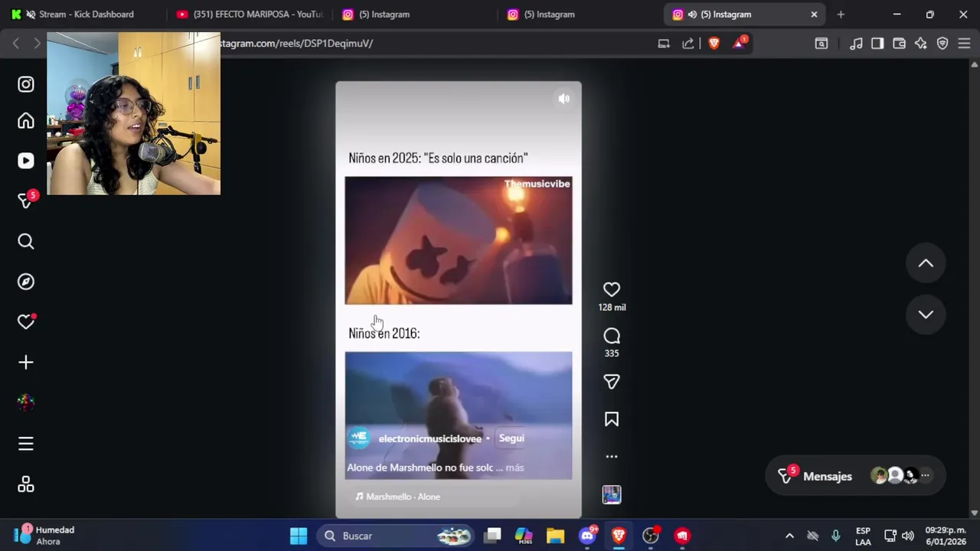
Task: Open more options in Mensajes panel
Action: (x=925, y=476)
